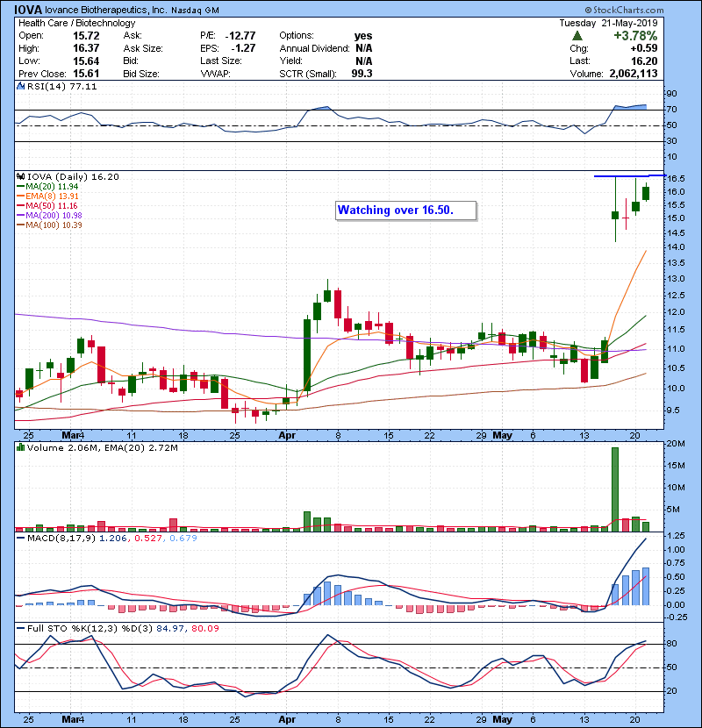The height and width of the screenshot is (728, 702).
Task: Click the RSI indicator icon beside RSI(14)
Action: (20, 86)
